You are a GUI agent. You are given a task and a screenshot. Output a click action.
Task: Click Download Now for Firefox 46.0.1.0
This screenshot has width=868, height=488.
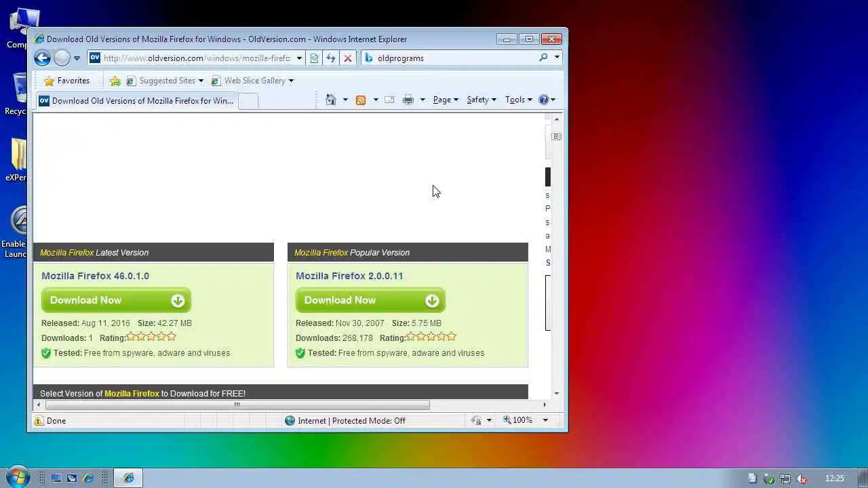[116, 300]
